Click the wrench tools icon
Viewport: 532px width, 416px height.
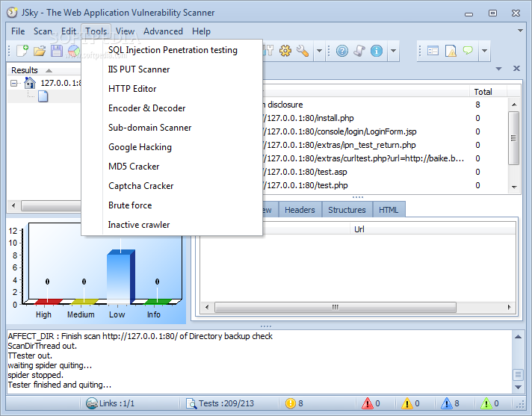tap(303, 51)
